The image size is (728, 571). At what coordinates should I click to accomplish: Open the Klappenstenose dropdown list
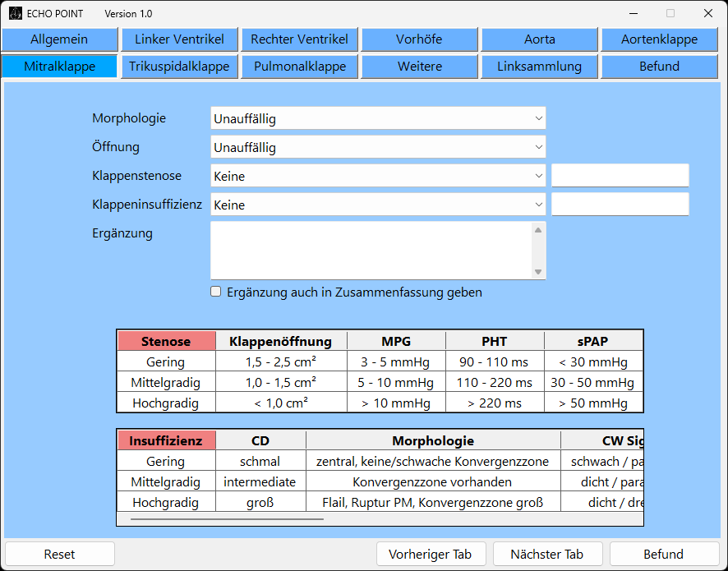click(x=377, y=176)
